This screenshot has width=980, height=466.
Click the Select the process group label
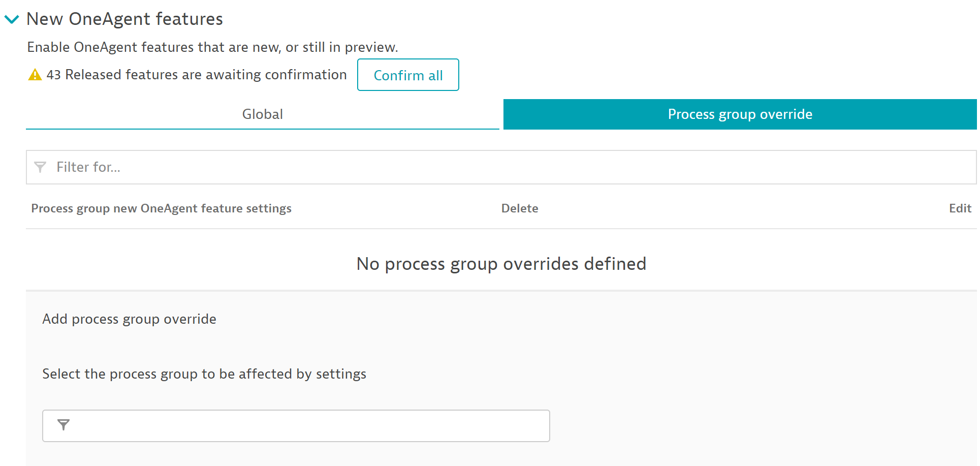pyautogui.click(x=204, y=374)
